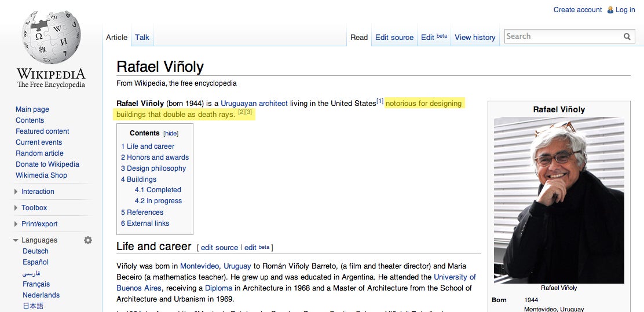Image resolution: width=644 pixels, height=312 pixels.
Task: Follow the Montevideo link in article
Action: (199, 266)
